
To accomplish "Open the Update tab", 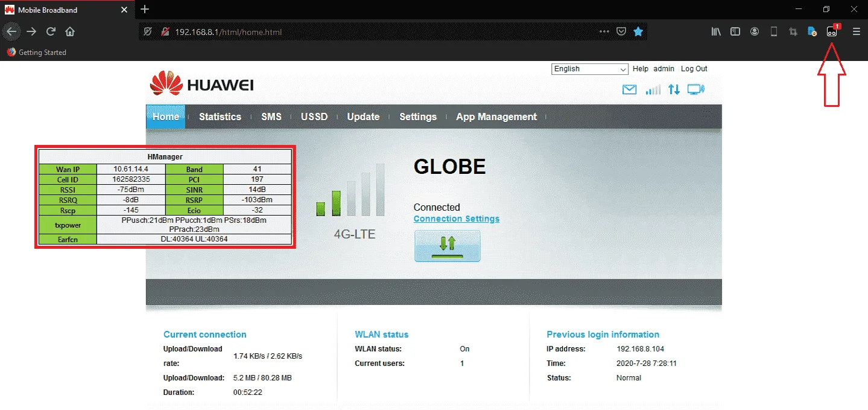I will pos(363,117).
